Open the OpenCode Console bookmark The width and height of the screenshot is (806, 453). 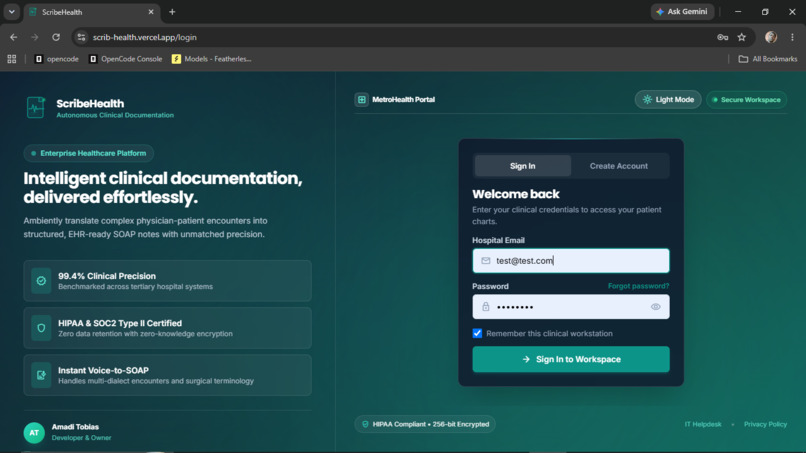pyautogui.click(x=126, y=59)
